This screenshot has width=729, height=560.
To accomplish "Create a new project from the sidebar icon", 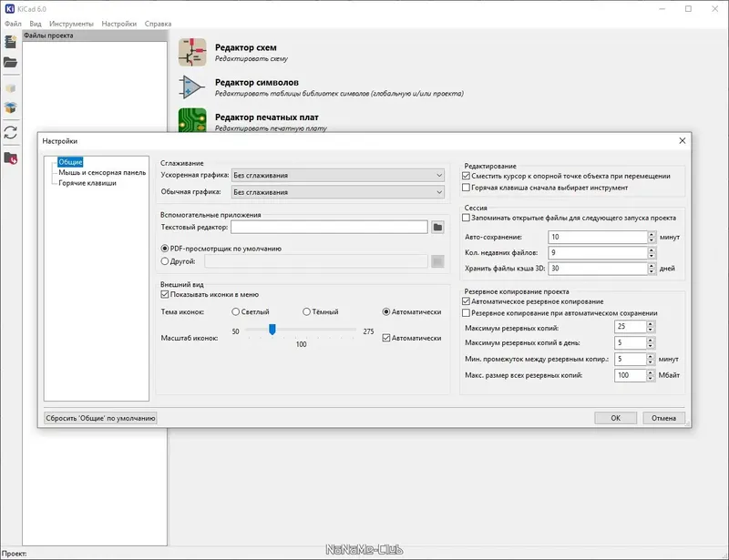I will tap(10, 41).
